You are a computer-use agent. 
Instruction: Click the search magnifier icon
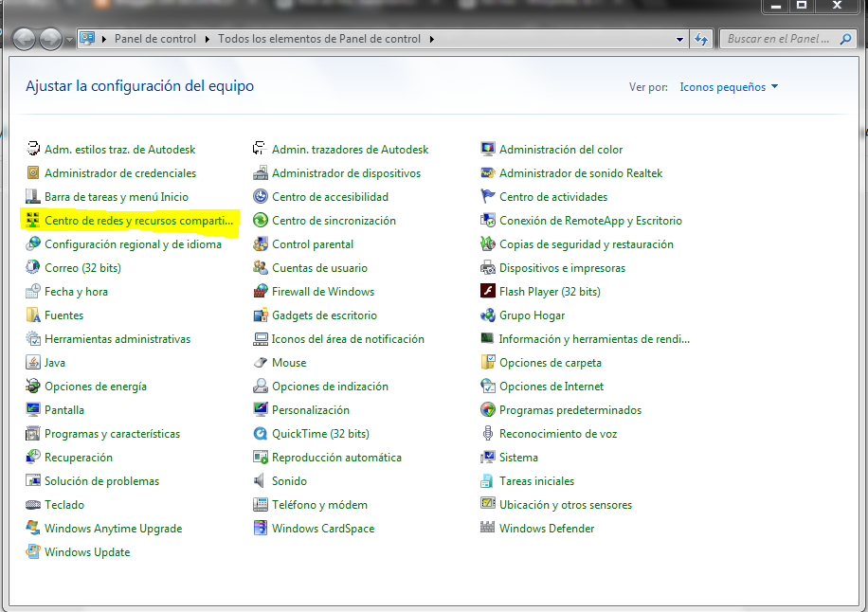(845, 39)
